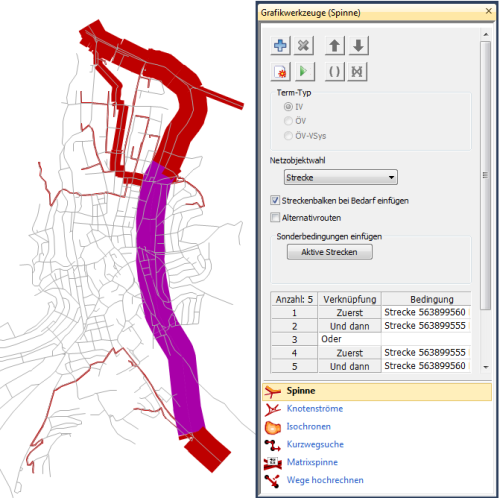Click the remove brackets icon
500x498 pixels.
coord(357,71)
